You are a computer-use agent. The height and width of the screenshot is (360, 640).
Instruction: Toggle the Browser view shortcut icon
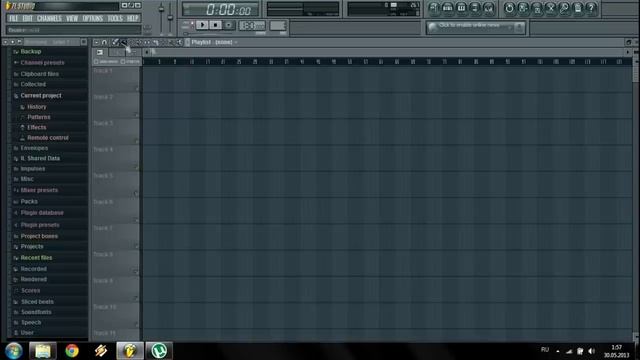click(475, 8)
